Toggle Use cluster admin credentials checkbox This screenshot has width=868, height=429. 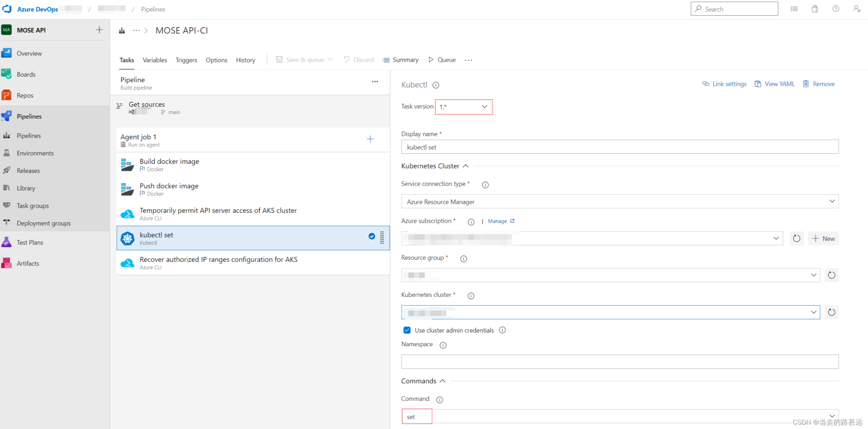tap(407, 330)
